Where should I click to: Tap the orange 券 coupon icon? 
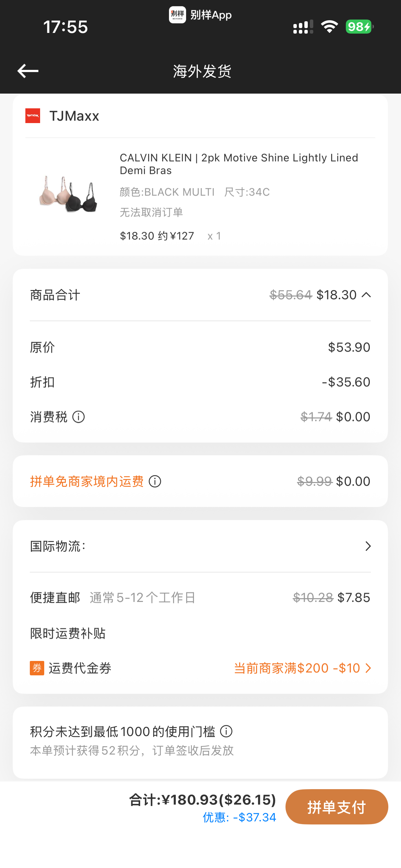37,668
